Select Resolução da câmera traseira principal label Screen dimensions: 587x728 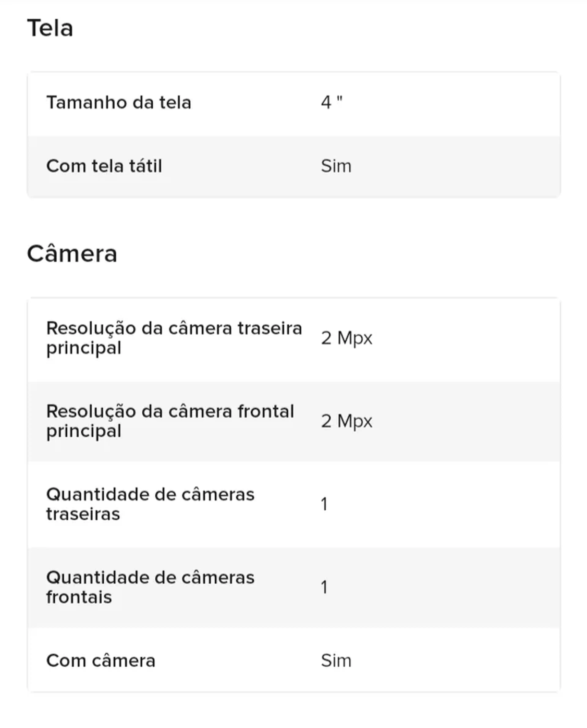(x=174, y=338)
